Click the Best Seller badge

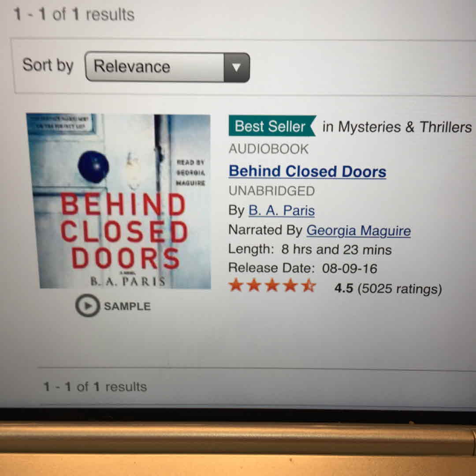272,126
